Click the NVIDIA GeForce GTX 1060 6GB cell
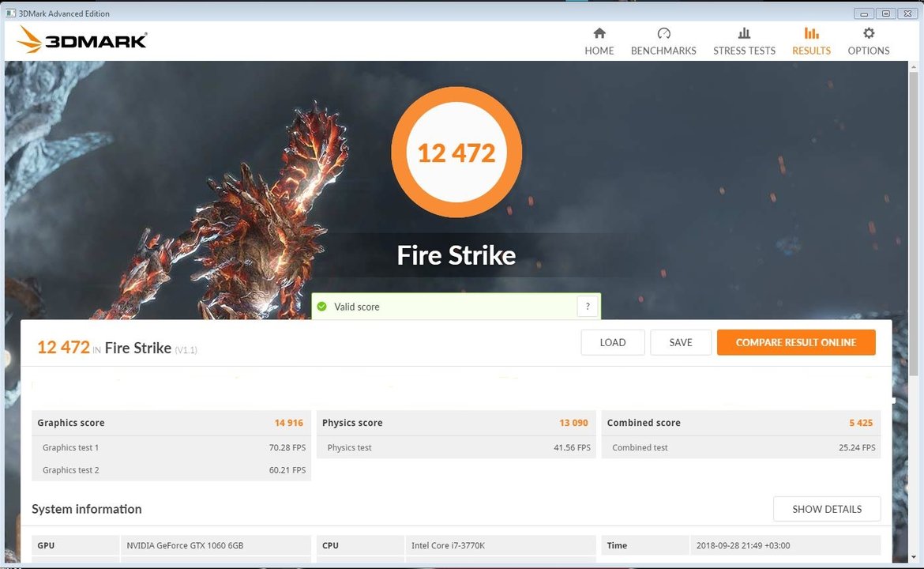Screen dimensions: 924x569 point(215,545)
